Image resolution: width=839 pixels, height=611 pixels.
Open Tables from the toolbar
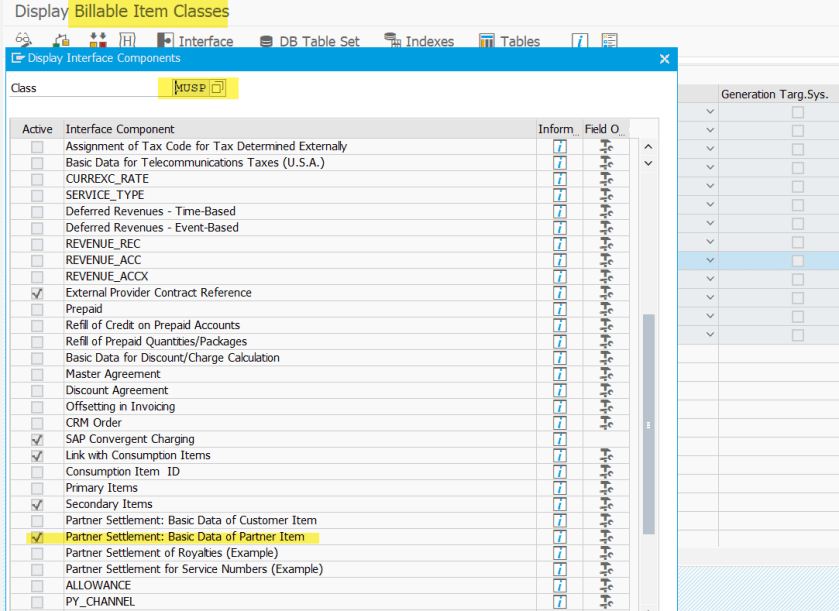point(509,41)
